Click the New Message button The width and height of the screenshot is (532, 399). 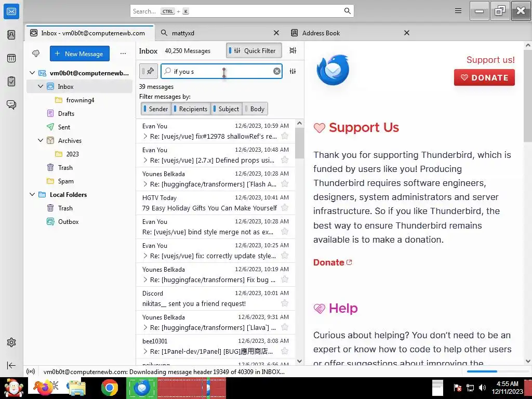(79, 54)
